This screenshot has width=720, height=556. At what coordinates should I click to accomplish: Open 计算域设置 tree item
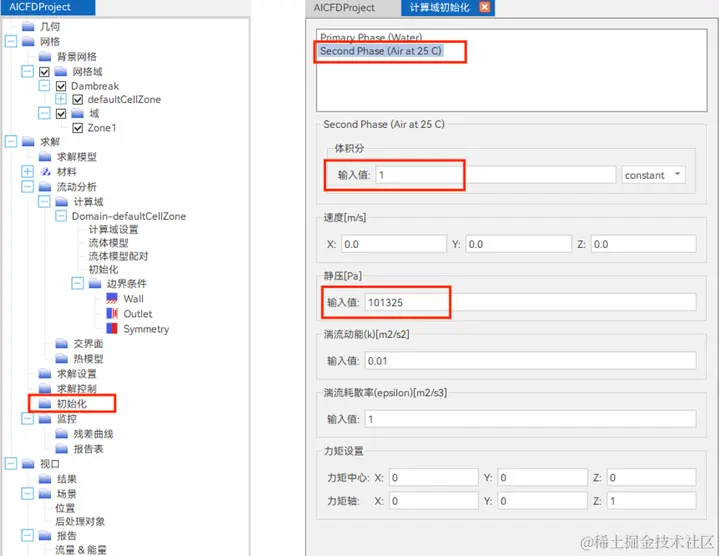113,230
